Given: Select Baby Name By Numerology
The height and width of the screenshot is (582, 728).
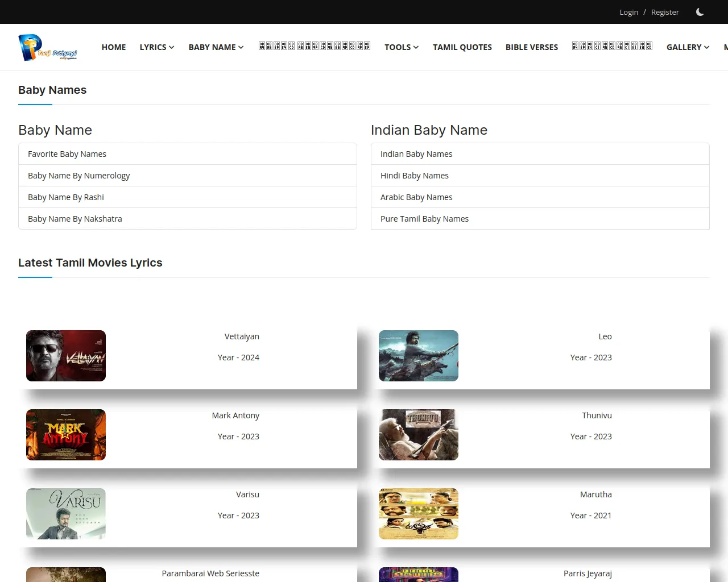Looking at the screenshot, I should click(79, 176).
